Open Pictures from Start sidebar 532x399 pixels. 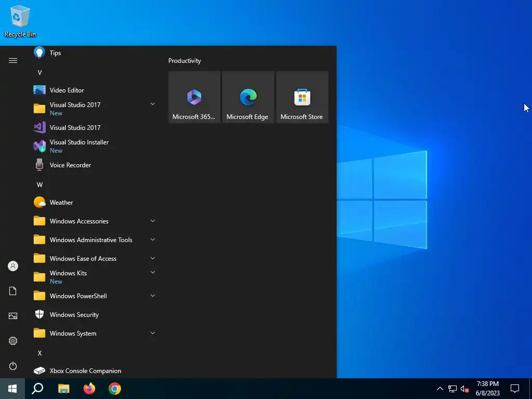[x=13, y=316]
